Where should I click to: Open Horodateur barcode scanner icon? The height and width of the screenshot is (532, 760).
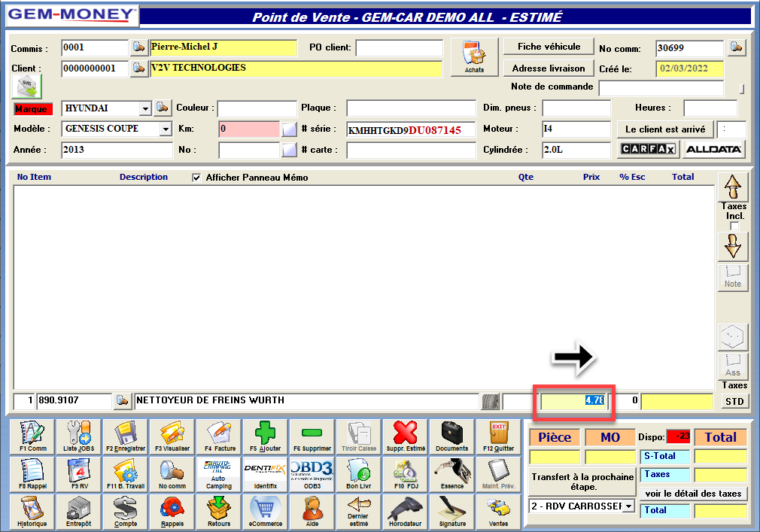coord(406,512)
